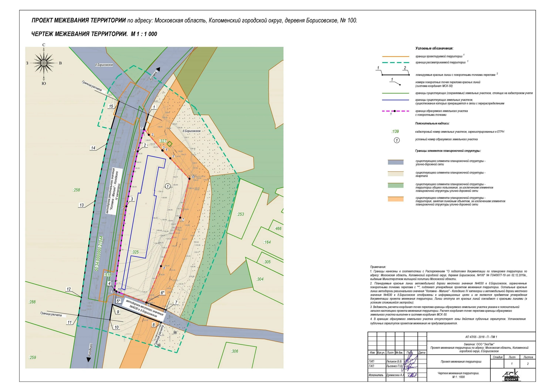
Task: Click cadastral number ':466' on the map
Action: 278,229
